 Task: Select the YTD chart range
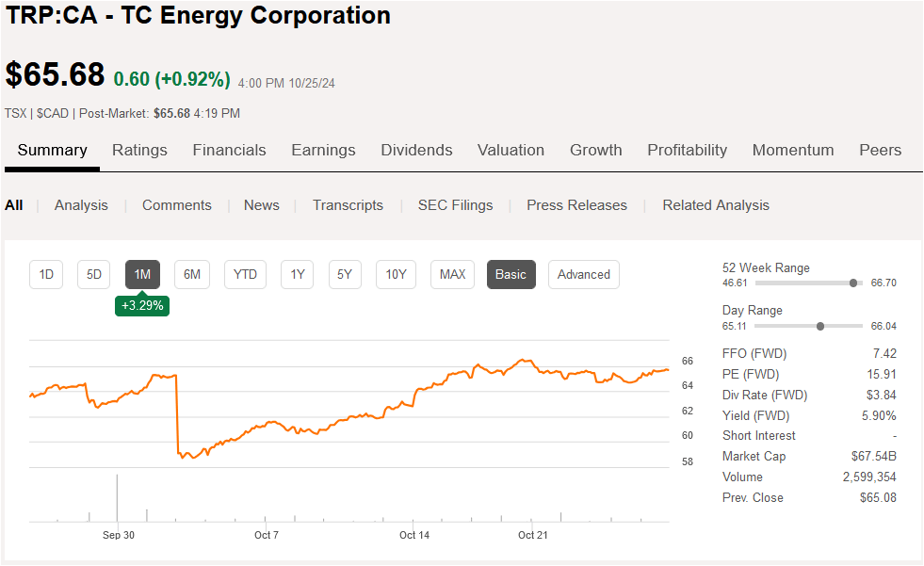tap(245, 274)
